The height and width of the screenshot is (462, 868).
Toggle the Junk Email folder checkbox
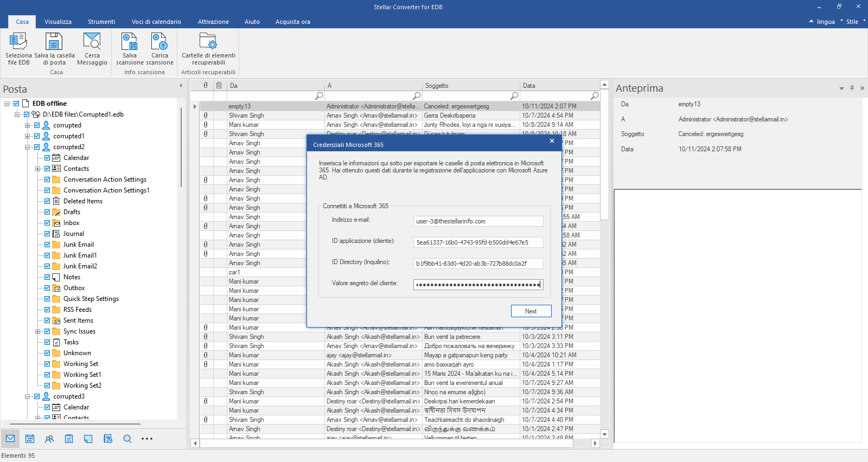(x=47, y=244)
